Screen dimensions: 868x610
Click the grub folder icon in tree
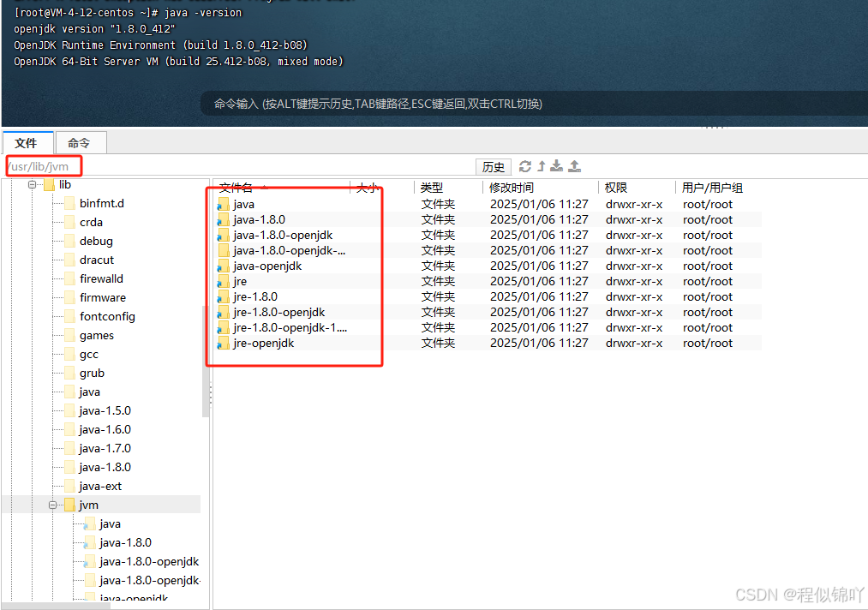coord(69,373)
